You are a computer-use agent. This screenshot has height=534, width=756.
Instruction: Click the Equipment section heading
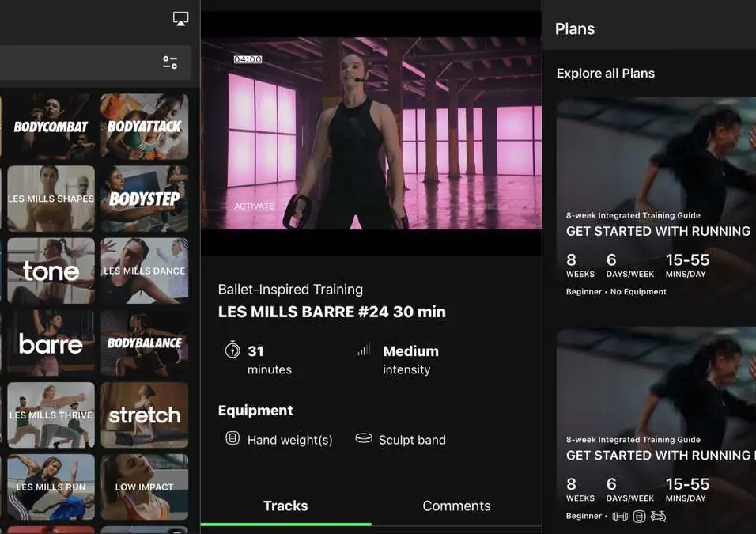tap(255, 411)
